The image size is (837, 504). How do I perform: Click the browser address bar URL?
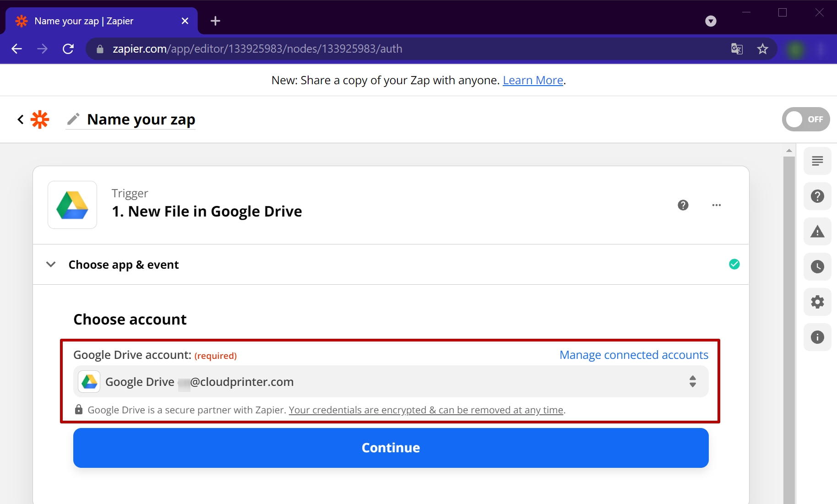tap(257, 49)
